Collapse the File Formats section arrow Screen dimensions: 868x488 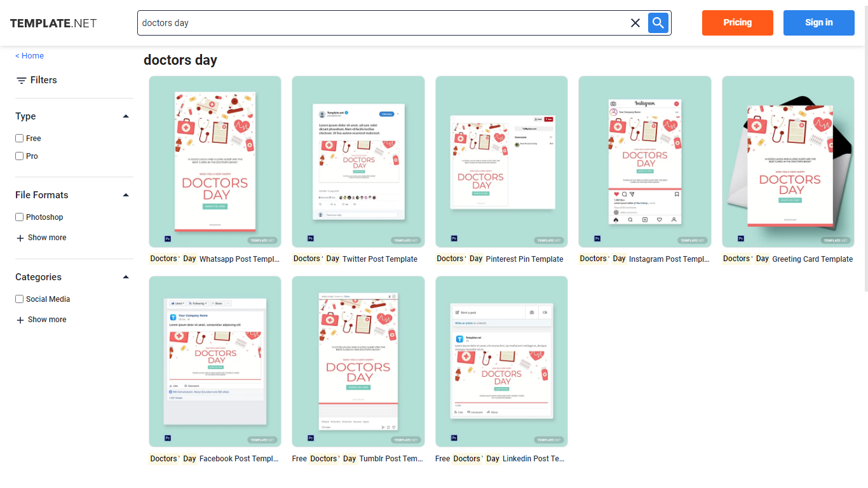(x=126, y=195)
